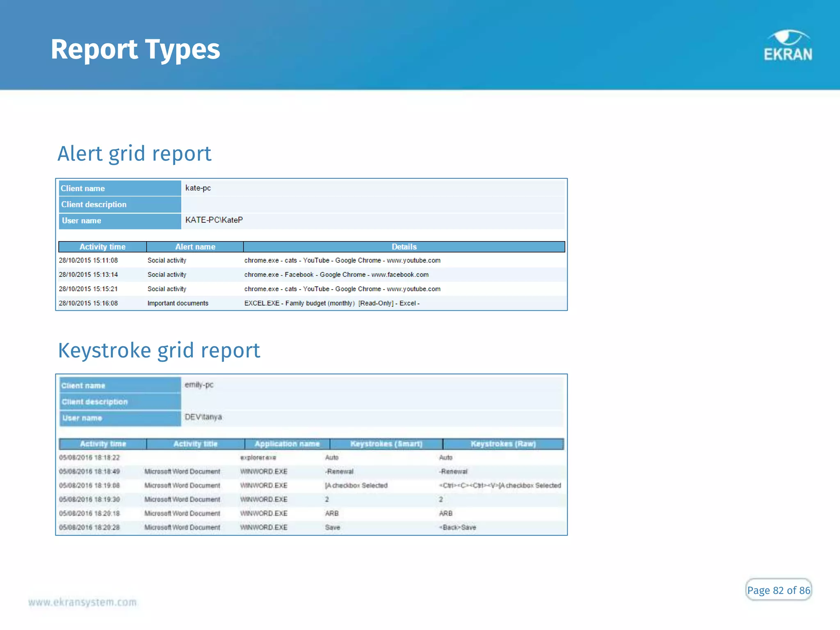Open the www.ekransystem.com link
Screen dimensions: 840x630
click(82, 602)
